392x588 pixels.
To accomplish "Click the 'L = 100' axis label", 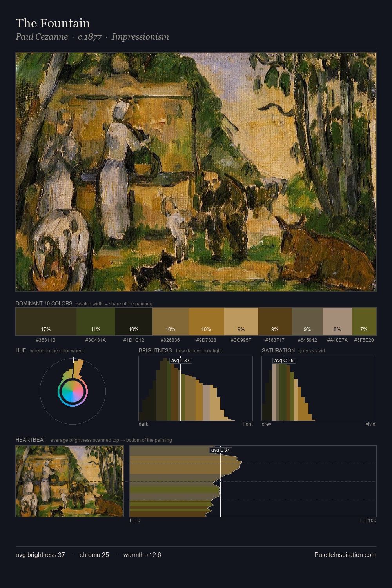I will pyautogui.click(x=368, y=521).
